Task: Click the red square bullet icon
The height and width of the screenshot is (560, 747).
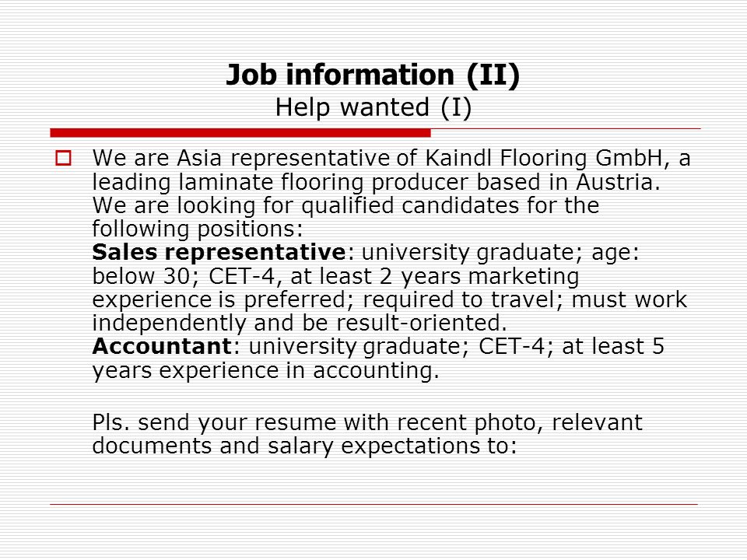Action: (63, 158)
